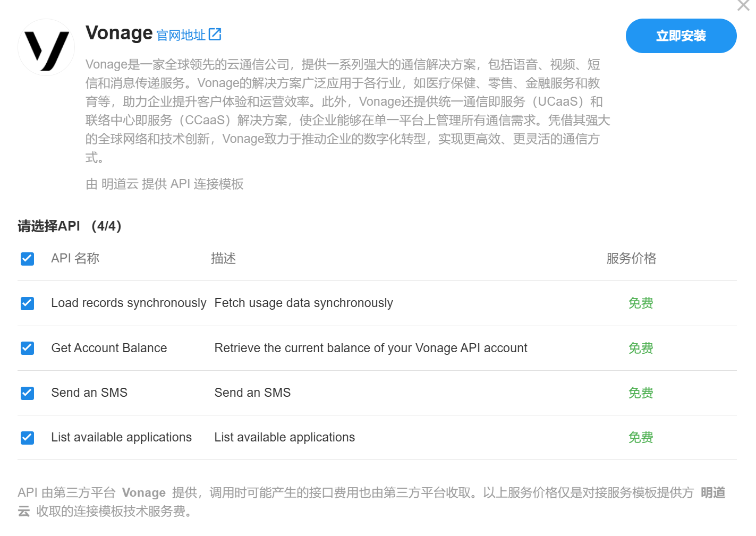The height and width of the screenshot is (536, 756).
Task: Click the 描述 column header
Action: point(223,259)
